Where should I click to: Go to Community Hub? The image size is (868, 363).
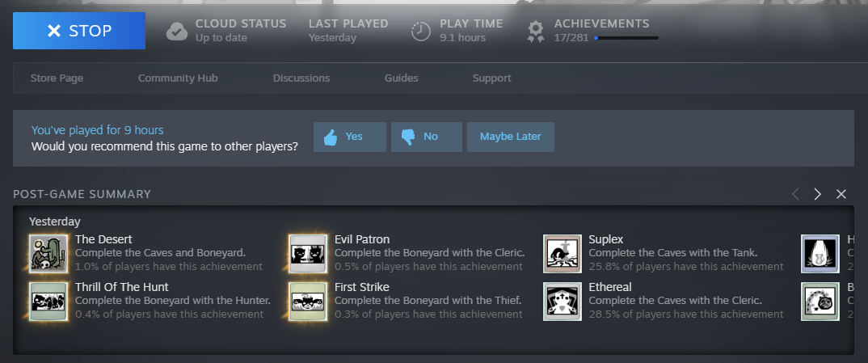(x=178, y=78)
